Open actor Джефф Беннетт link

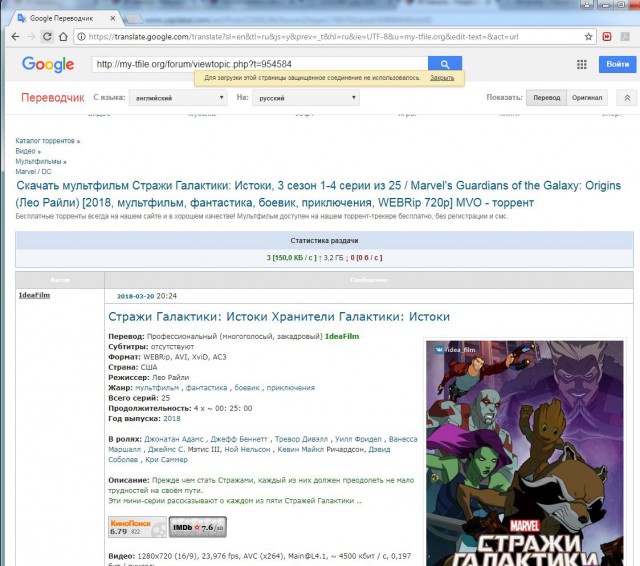[x=239, y=439]
